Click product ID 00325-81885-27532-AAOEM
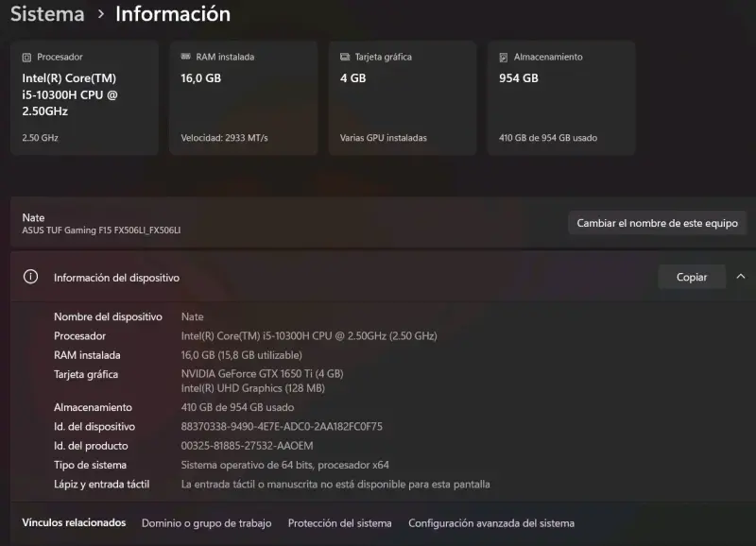The width and height of the screenshot is (756, 546). [247, 446]
